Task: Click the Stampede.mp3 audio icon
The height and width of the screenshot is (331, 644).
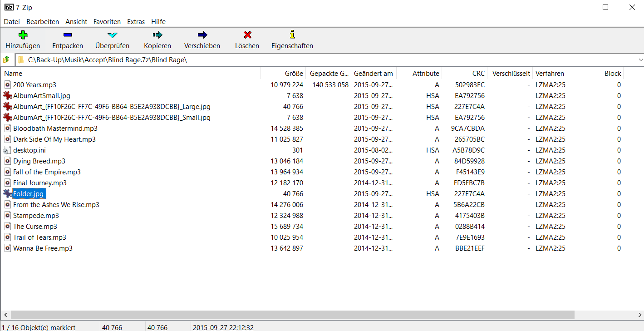Action: pos(8,216)
